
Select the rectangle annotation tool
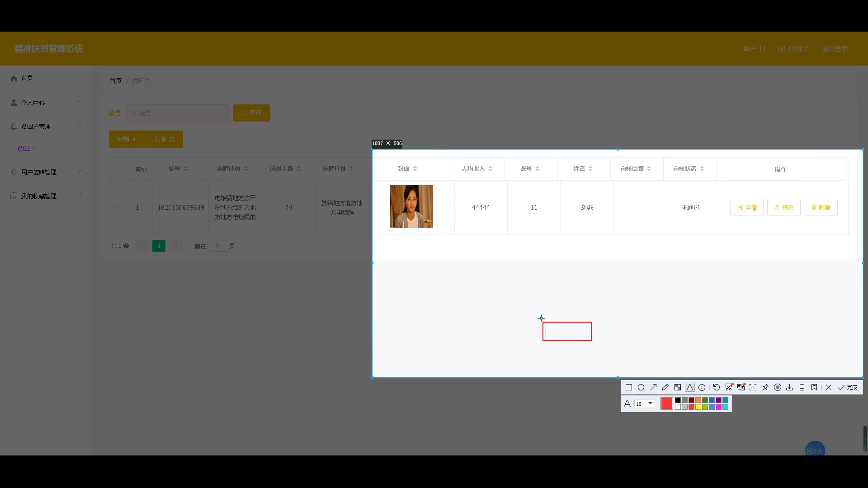[x=628, y=387]
